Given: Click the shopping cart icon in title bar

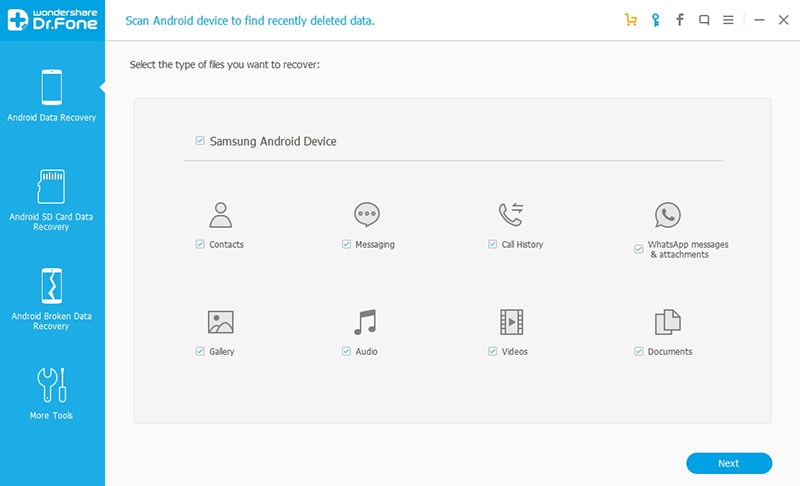Looking at the screenshot, I should tap(630, 19).
